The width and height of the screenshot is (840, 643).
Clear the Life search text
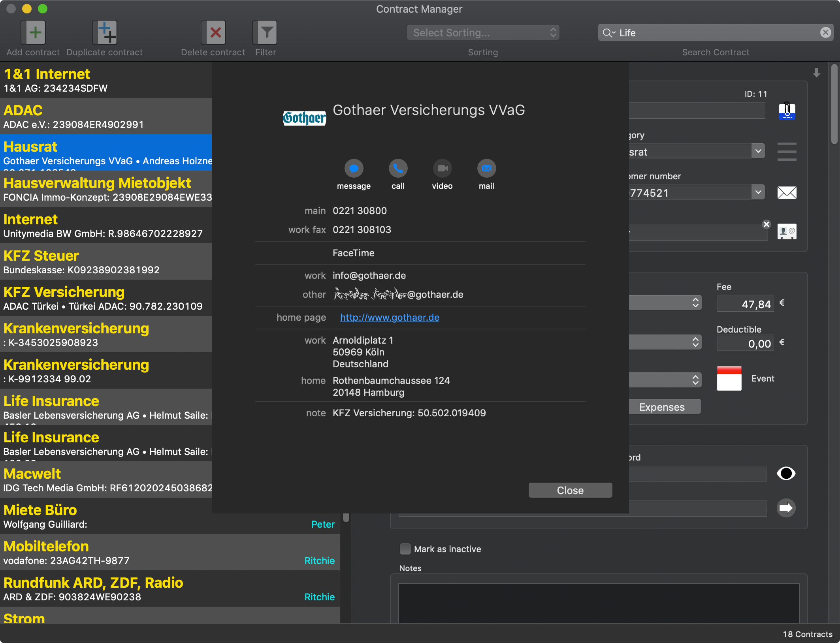825,32
